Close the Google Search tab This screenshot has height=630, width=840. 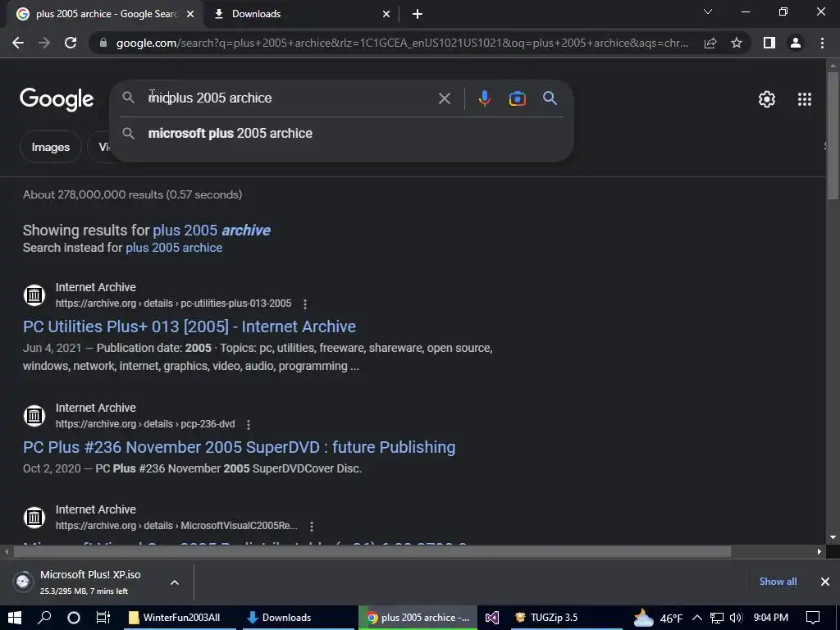190,14
